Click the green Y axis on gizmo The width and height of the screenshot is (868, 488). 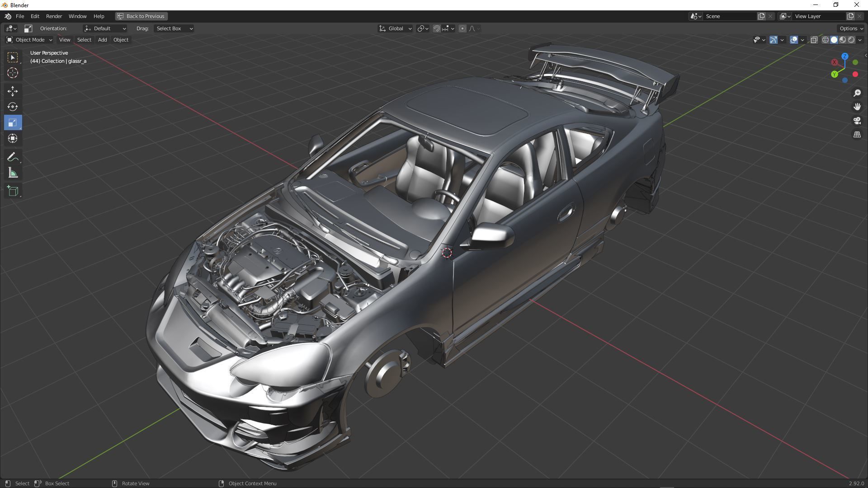835,74
